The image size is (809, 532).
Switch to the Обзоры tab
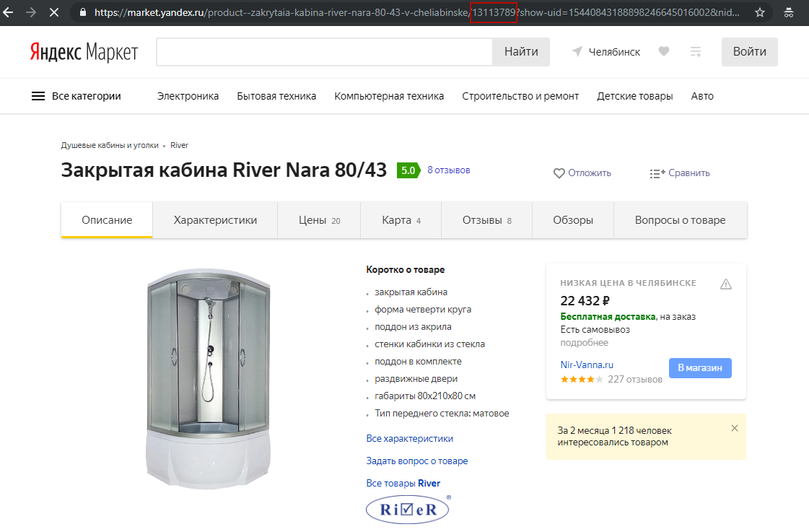(573, 220)
